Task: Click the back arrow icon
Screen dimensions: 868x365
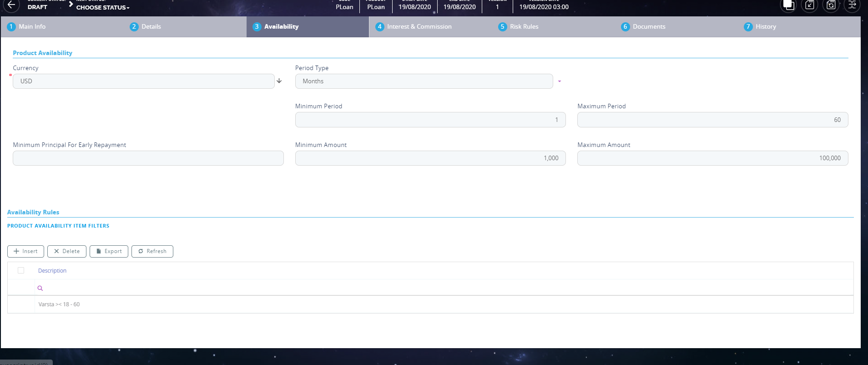Action: coord(11,5)
